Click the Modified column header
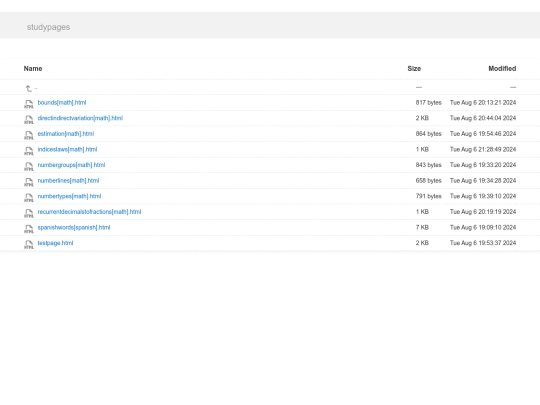Viewport: 540px width, 405px height. pos(502,69)
